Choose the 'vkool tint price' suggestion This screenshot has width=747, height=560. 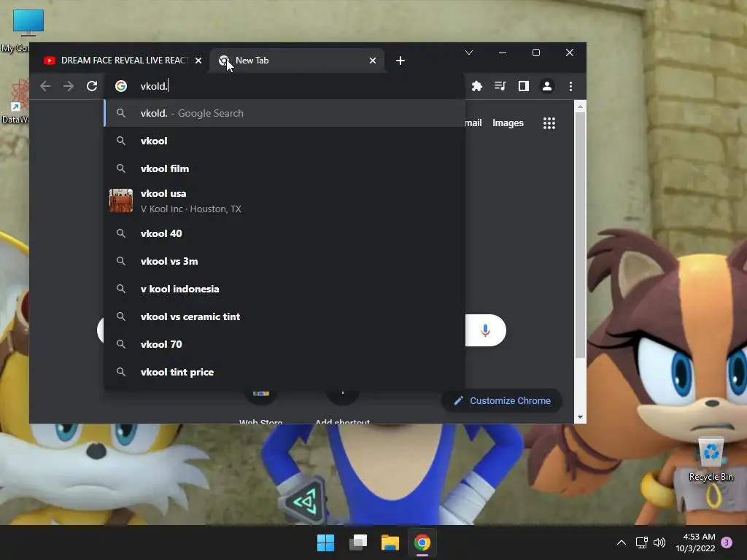click(285, 372)
